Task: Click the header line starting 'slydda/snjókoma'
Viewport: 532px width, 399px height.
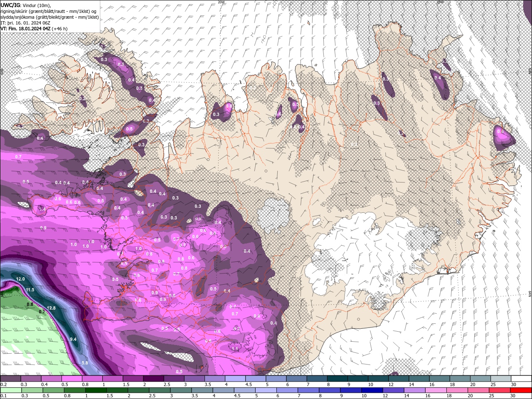Action: (x=49, y=17)
